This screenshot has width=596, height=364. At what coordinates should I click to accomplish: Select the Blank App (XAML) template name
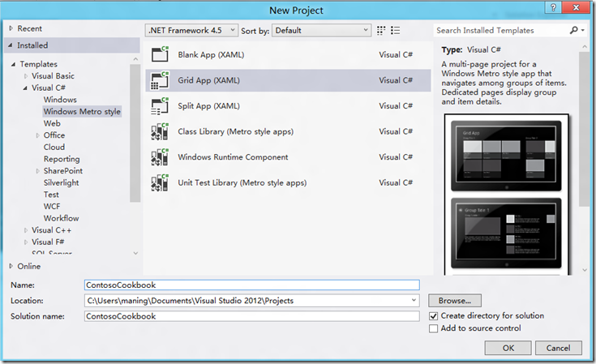click(211, 54)
